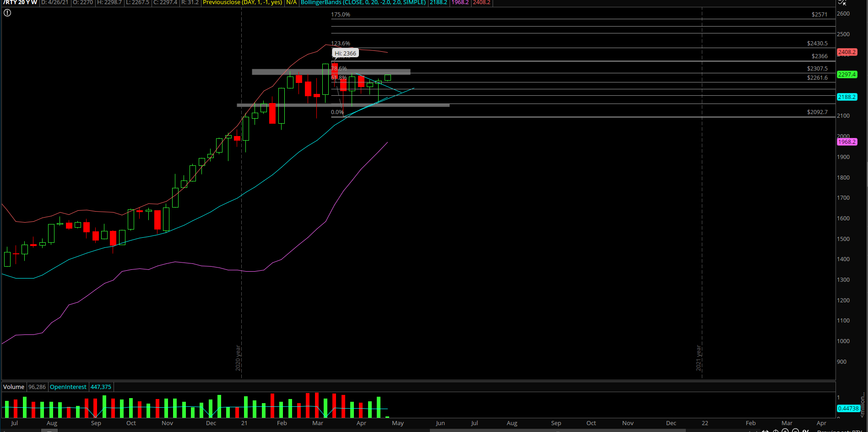
Task: Click the /RTY 20 Y W symbol label
Action: coord(20,2)
